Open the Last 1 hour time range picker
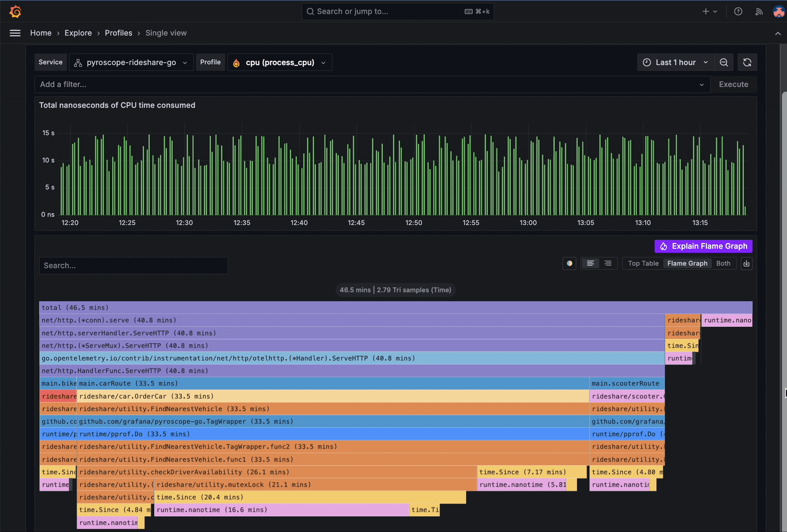Image resolution: width=787 pixels, height=532 pixels. [x=675, y=62]
